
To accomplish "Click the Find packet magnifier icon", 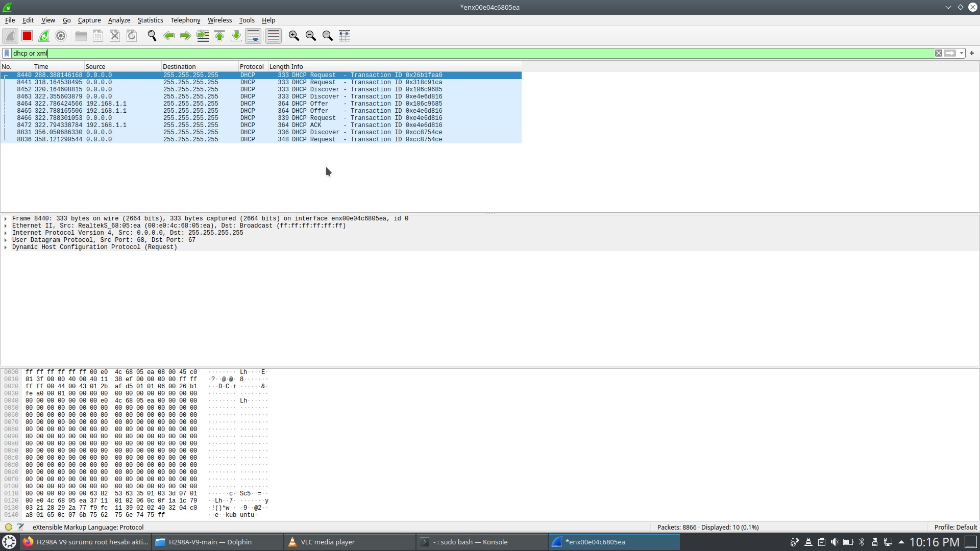I will [152, 36].
